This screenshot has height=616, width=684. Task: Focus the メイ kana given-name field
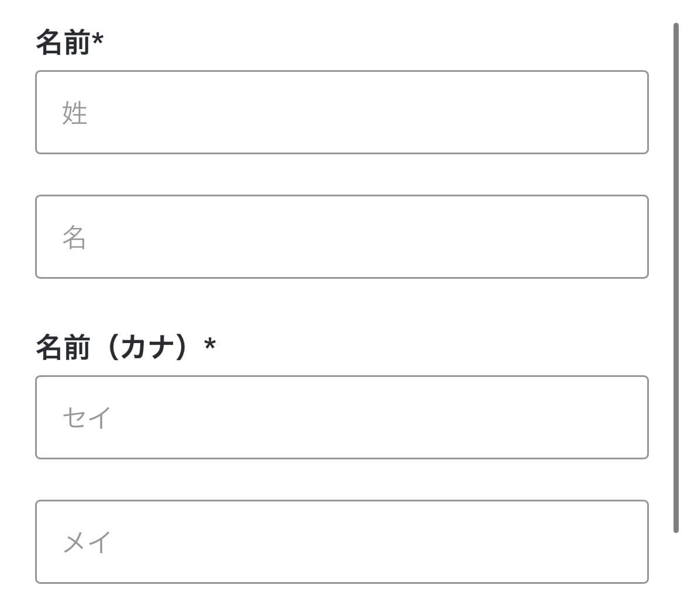341,542
